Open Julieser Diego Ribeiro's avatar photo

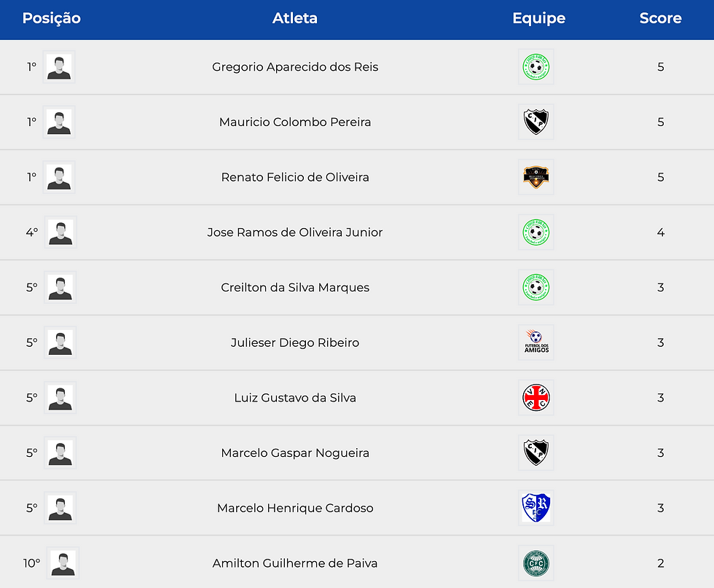coord(60,342)
